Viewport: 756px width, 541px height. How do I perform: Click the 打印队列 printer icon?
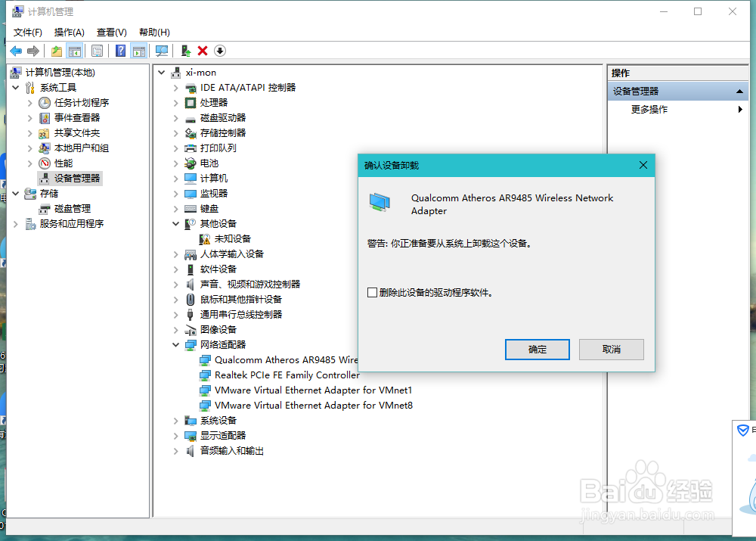click(191, 148)
